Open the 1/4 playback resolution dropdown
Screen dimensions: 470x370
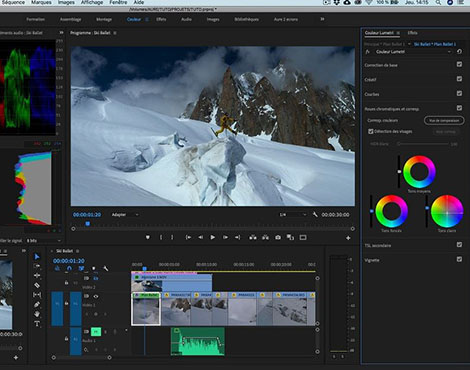[293, 215]
